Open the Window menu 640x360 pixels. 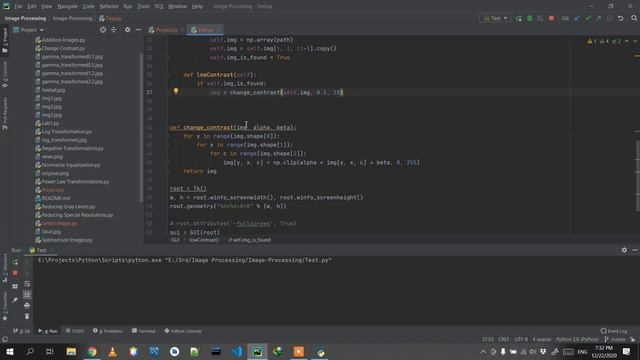coord(178,7)
